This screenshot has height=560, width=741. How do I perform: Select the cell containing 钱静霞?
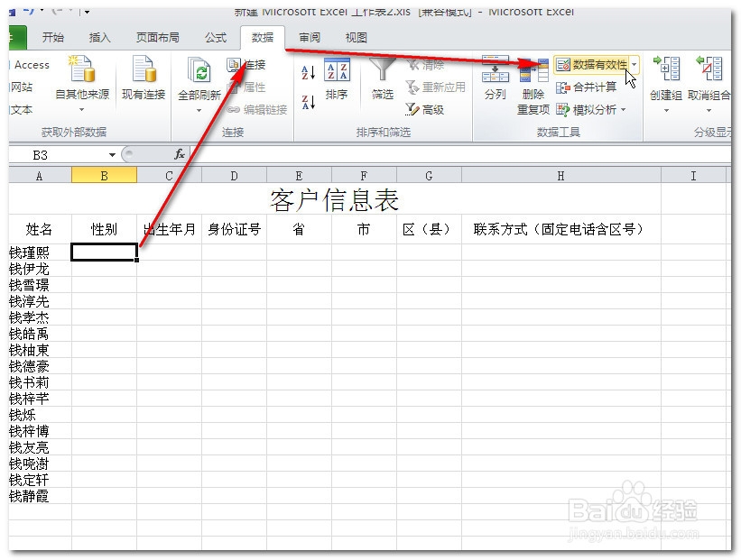[x=40, y=496]
